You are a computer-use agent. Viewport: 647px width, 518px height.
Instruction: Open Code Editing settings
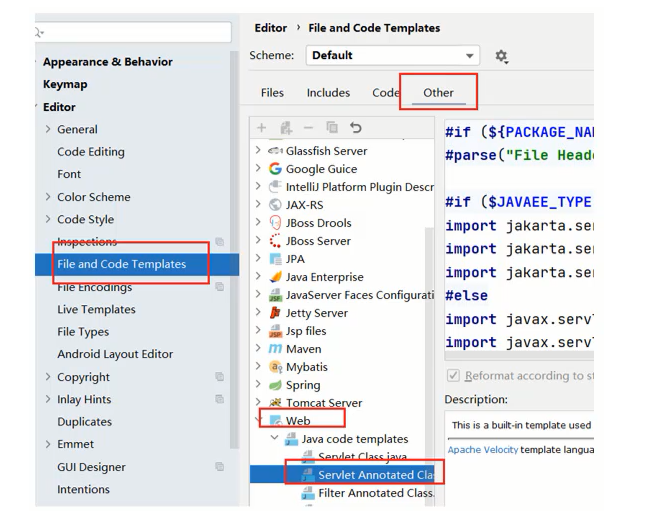point(91,152)
